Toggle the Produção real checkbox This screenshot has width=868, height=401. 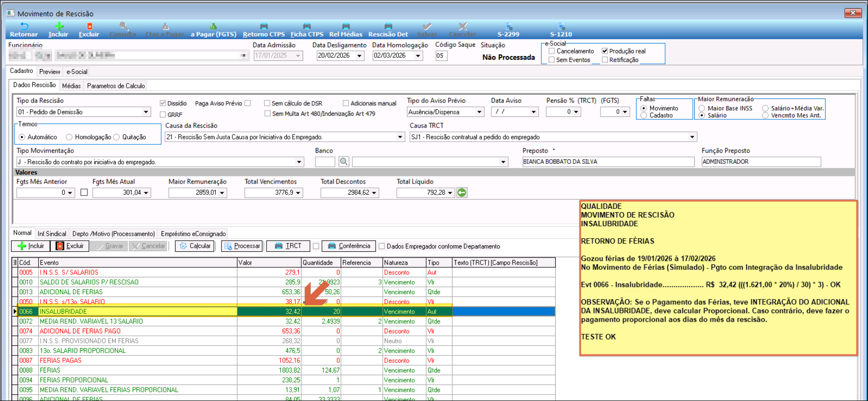click(605, 51)
